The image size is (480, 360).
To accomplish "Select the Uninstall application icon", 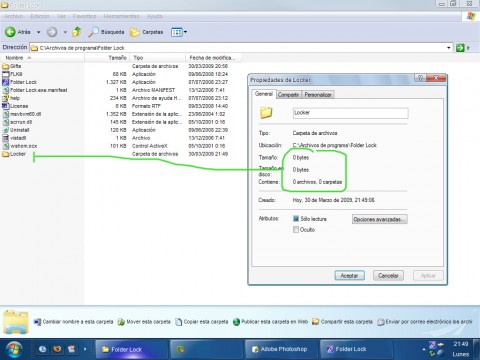I will click(x=6, y=130).
